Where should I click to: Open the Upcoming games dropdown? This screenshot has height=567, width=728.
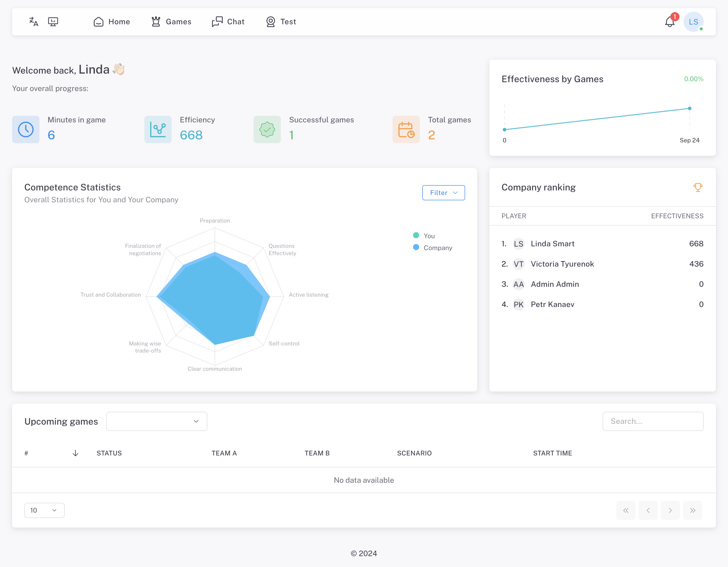click(x=156, y=421)
